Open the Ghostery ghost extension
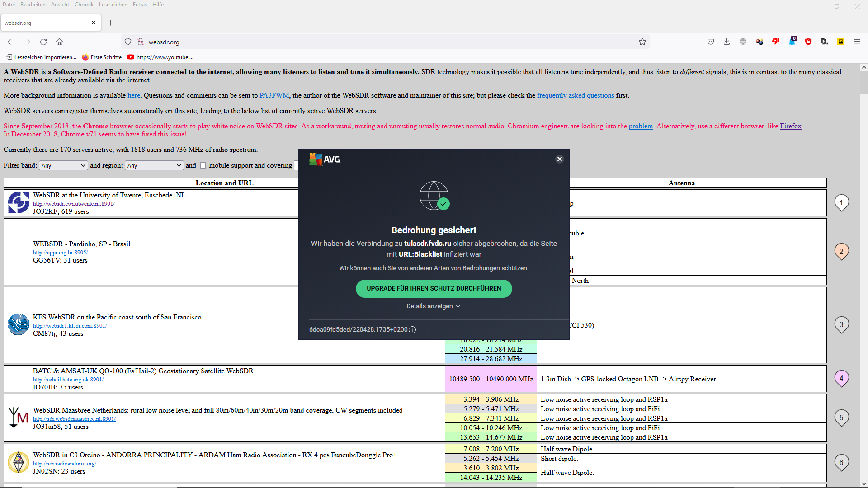The image size is (868, 488). pyautogui.click(x=792, y=41)
